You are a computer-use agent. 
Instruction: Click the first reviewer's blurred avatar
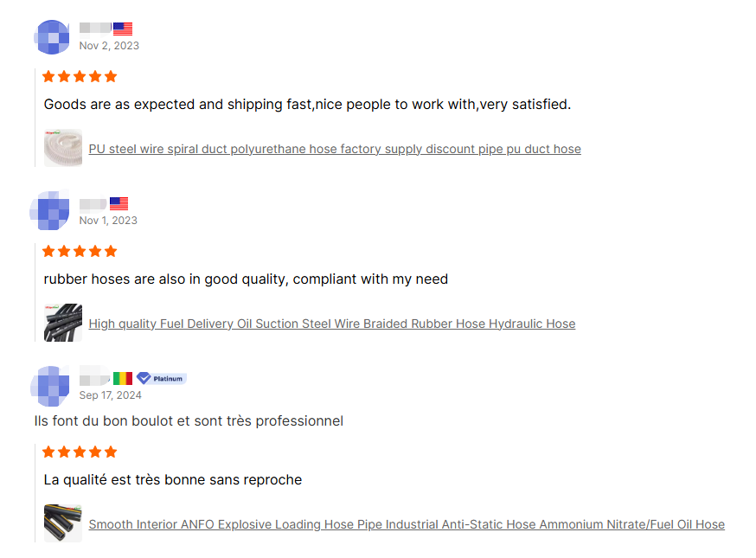(52, 37)
